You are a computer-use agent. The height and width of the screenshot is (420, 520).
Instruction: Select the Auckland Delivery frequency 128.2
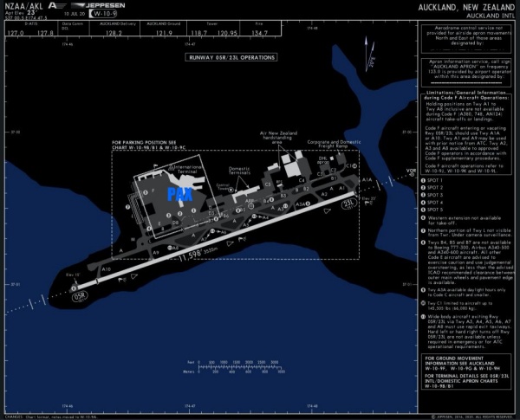click(x=112, y=31)
